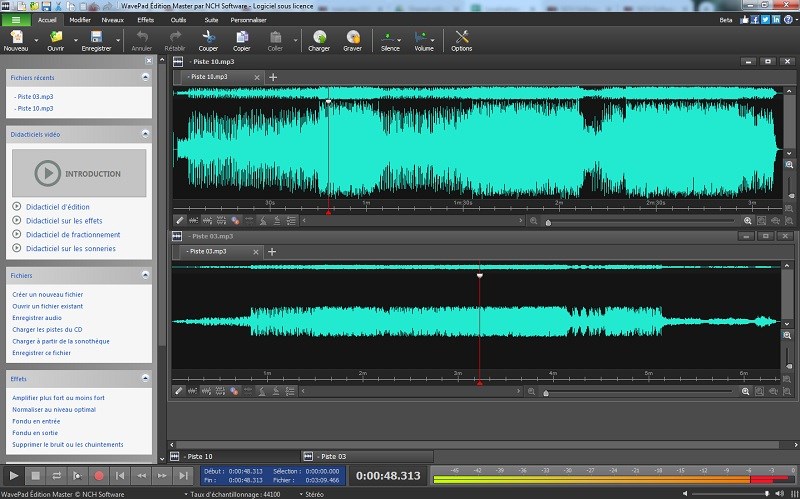Click the Nouveau file icon

[x=17, y=37]
